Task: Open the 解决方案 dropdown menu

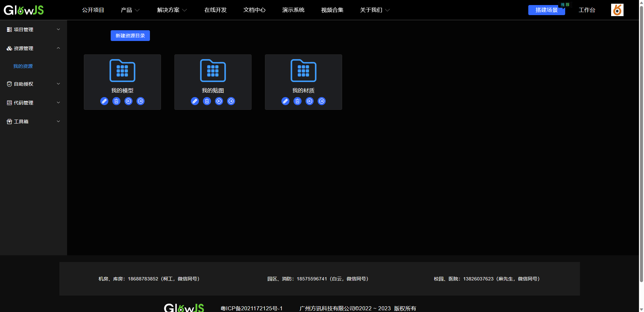Action: [x=172, y=10]
